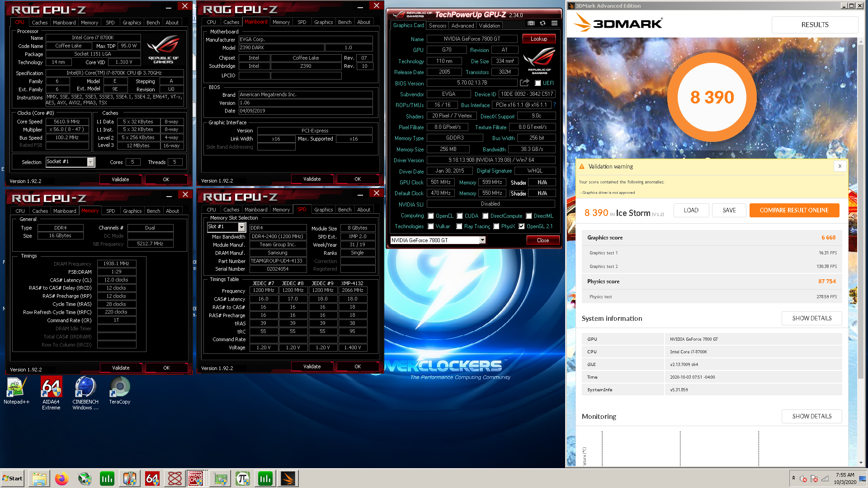Expand hidden system tray icons arrow
The width and height of the screenshot is (868, 488).
coord(793,478)
